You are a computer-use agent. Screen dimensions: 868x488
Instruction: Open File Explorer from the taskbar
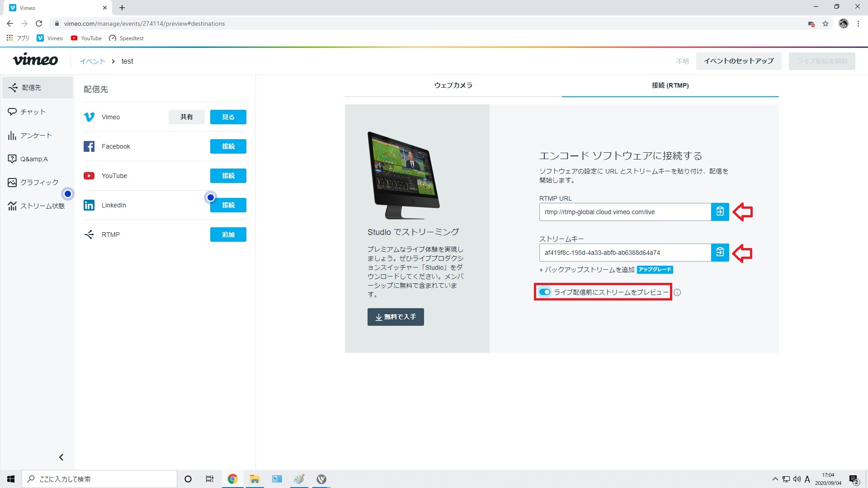[255, 479]
